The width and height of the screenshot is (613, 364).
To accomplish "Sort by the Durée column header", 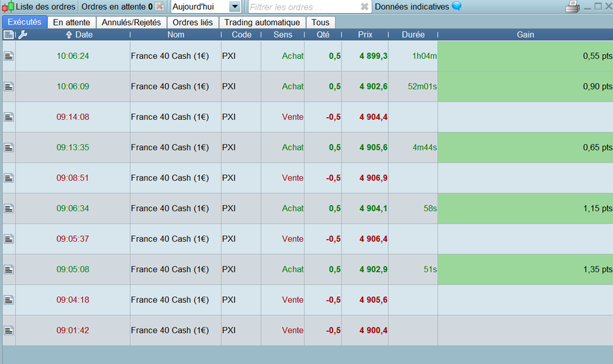I will coord(413,35).
